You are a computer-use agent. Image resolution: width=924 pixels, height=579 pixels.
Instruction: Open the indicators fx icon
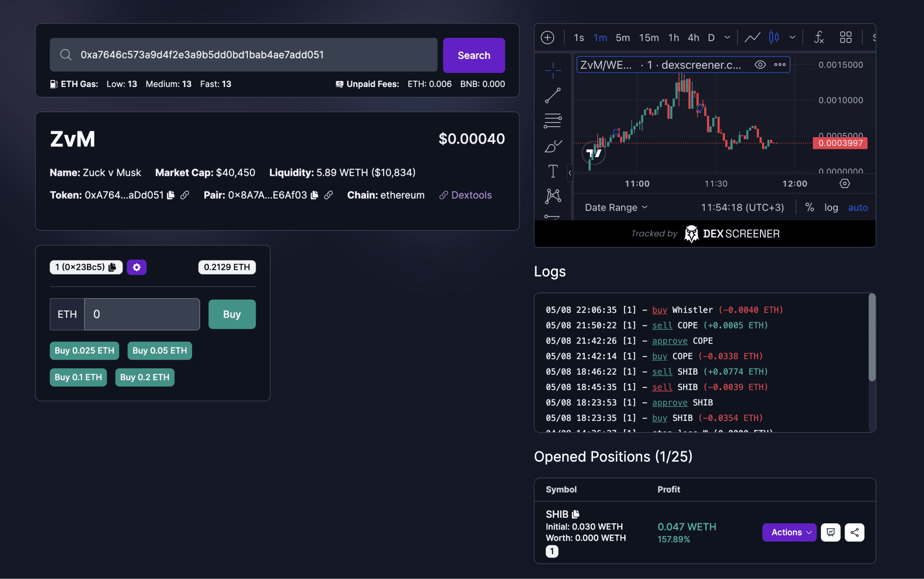(819, 37)
